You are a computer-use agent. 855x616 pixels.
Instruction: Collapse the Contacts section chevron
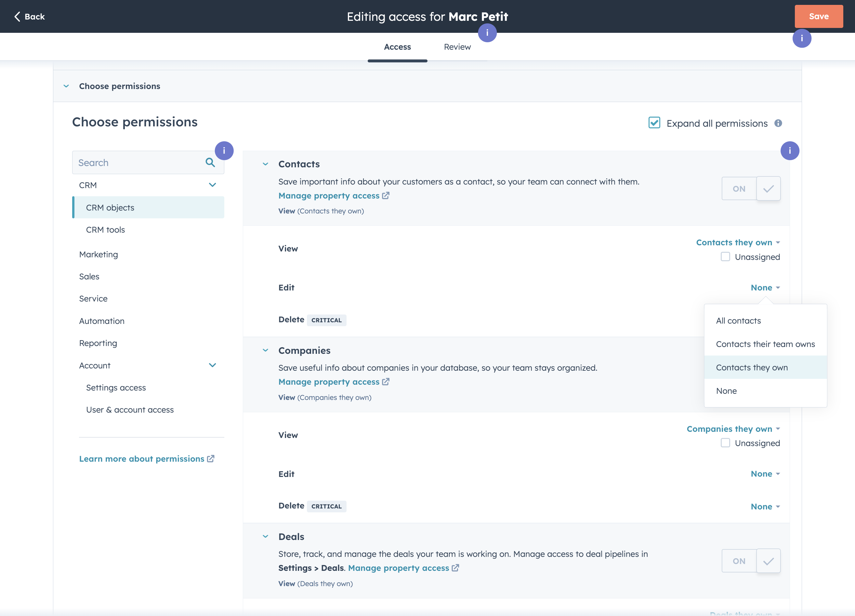[265, 164]
